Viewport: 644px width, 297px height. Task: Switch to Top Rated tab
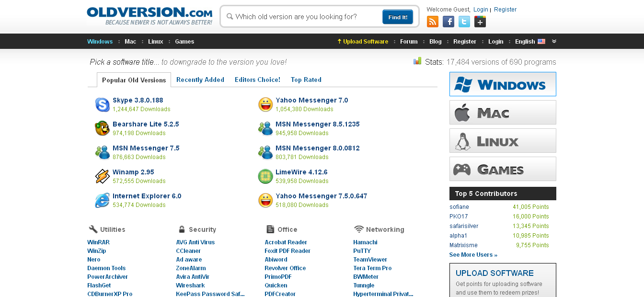tap(306, 80)
